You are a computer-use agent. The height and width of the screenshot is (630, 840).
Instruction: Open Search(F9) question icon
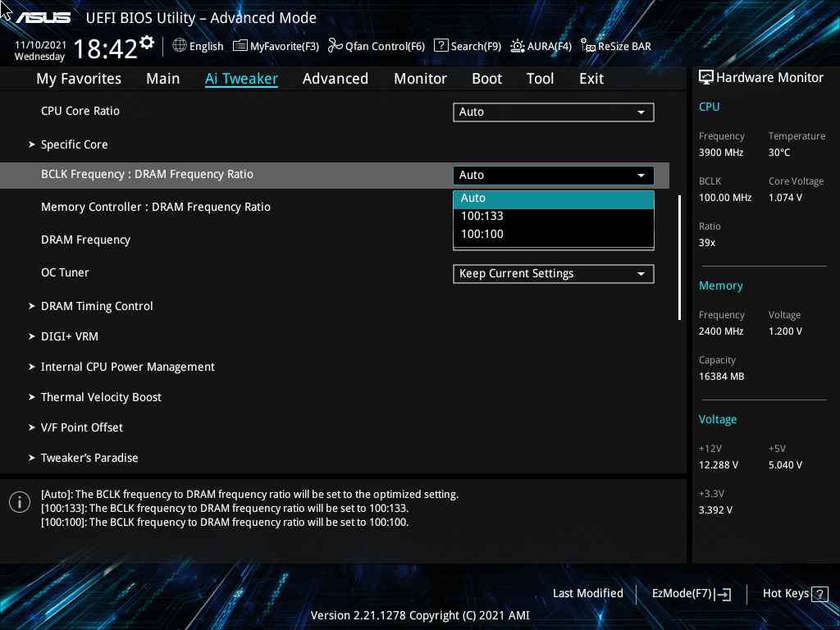pyautogui.click(x=441, y=46)
